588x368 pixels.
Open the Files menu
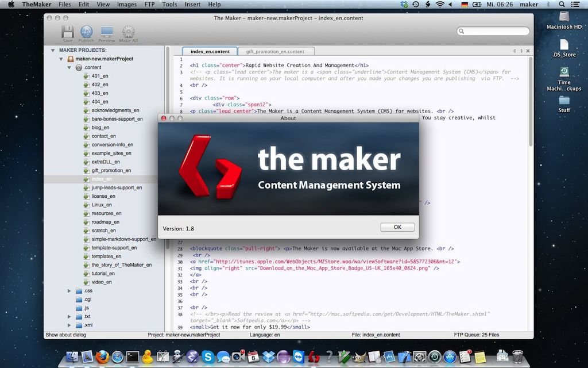click(64, 4)
